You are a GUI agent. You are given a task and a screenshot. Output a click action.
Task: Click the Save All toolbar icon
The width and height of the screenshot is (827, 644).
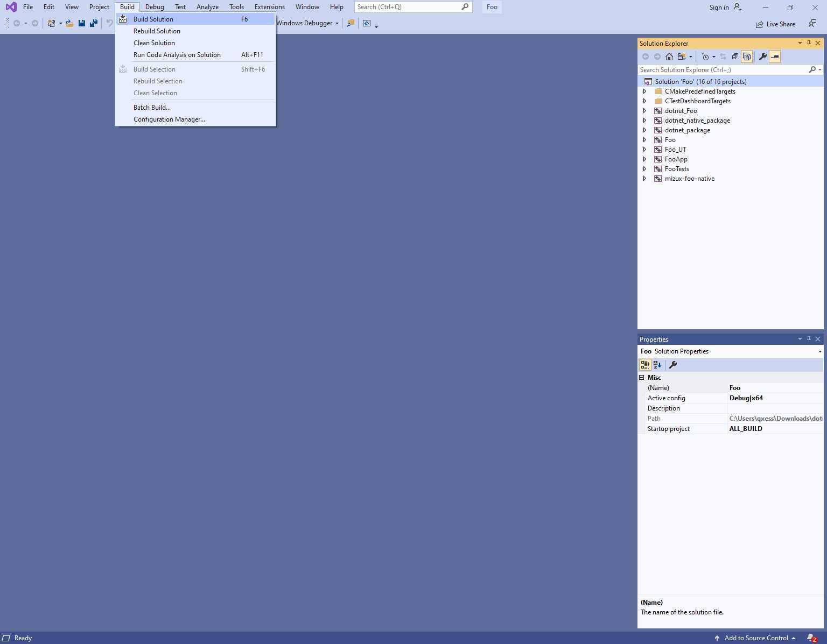click(x=93, y=23)
